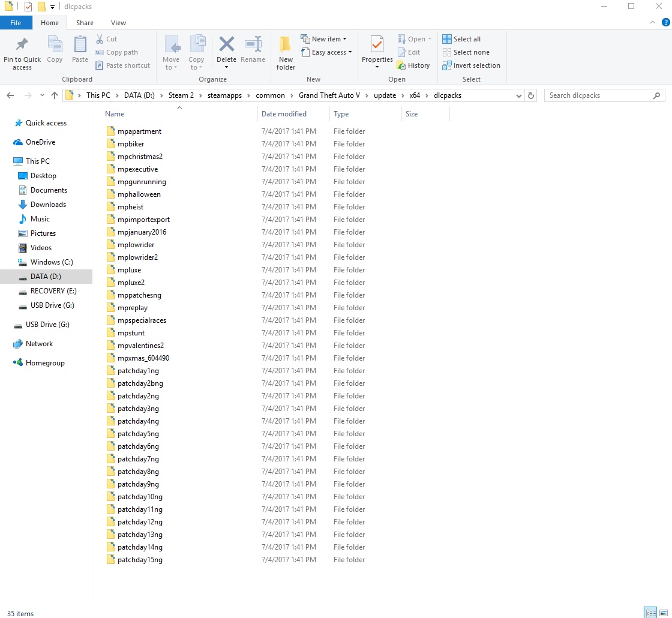This screenshot has height=618, width=672.
Task: Switch to the View ribbon tab
Action: (x=118, y=23)
